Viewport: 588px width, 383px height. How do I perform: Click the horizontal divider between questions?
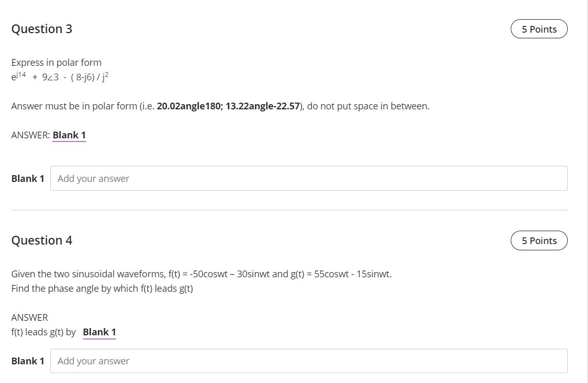(289, 210)
